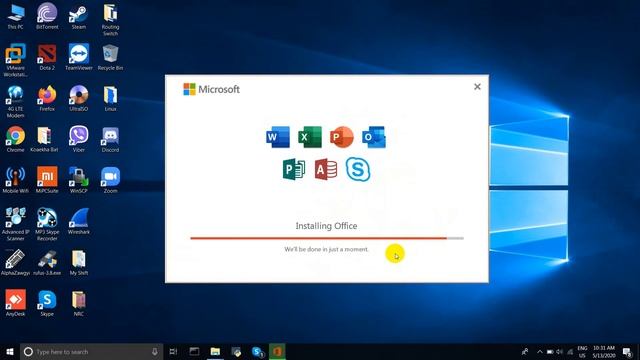
Task: Select the AlphaZawgyi desktop icon
Action: [16, 262]
